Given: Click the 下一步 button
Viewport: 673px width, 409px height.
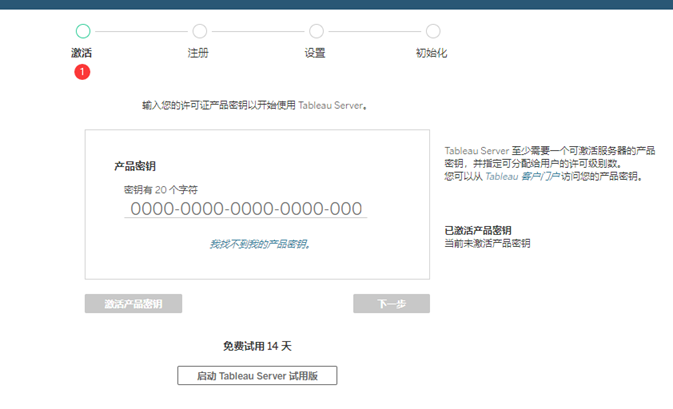Looking at the screenshot, I should 391,303.
